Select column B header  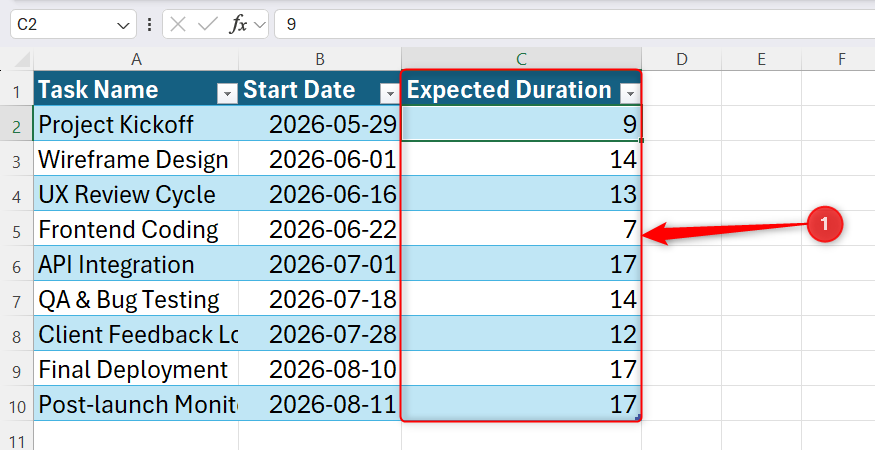(320, 59)
